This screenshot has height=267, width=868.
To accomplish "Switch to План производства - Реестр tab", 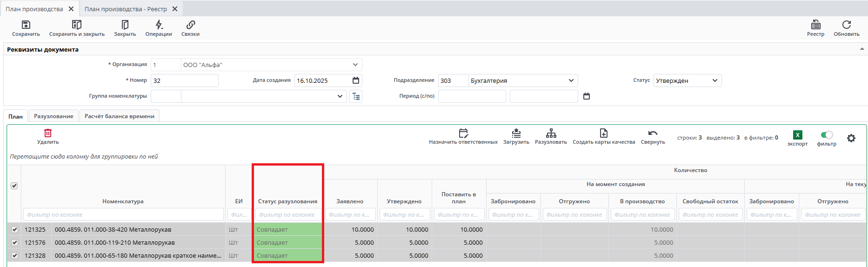I will tap(126, 9).
